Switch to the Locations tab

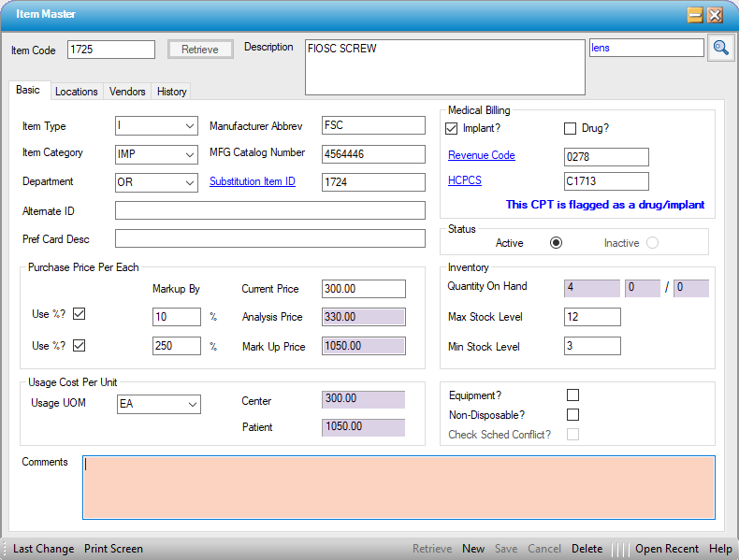pos(76,92)
